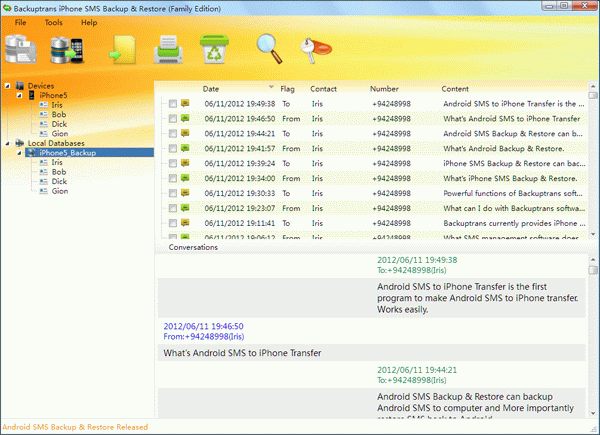Mark the checkbox for 19:11:41 message

click(x=173, y=223)
